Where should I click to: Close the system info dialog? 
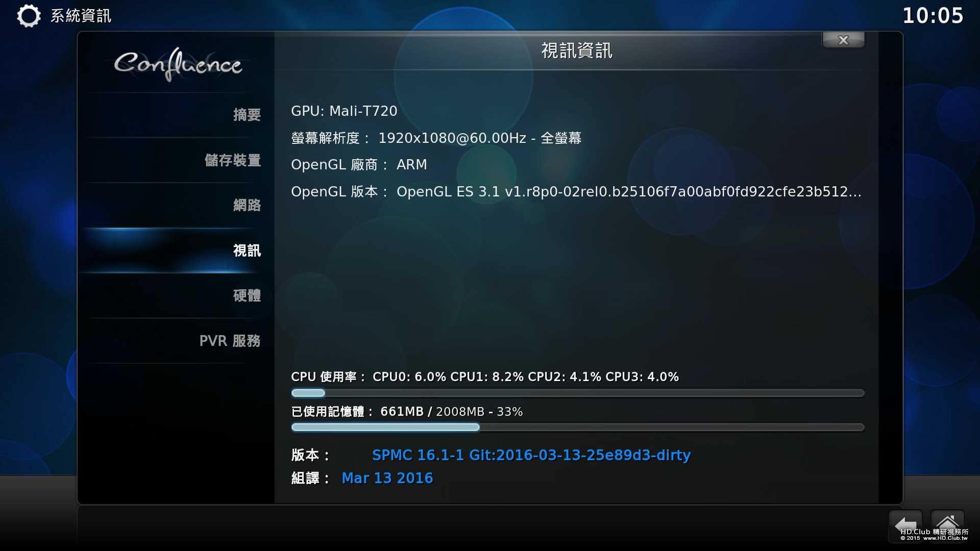pos(843,40)
